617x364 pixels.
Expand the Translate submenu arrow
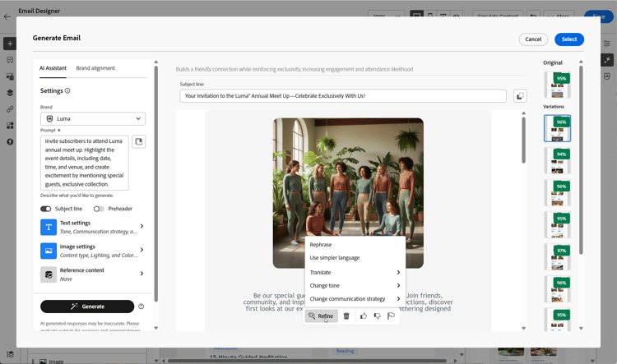[x=398, y=273]
